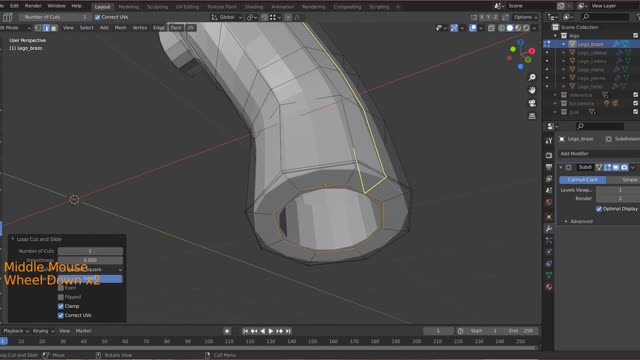Select Catmull-Clark subdivision type

point(582,180)
